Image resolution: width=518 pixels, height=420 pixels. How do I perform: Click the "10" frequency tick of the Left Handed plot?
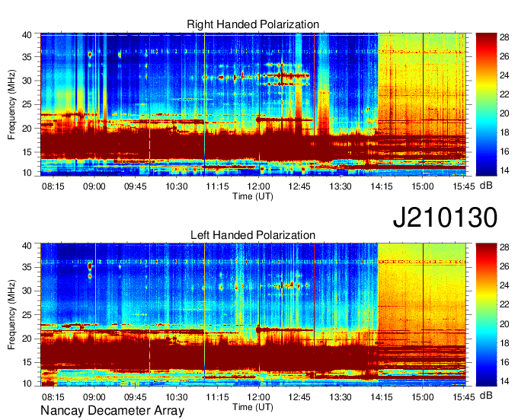click(x=27, y=383)
